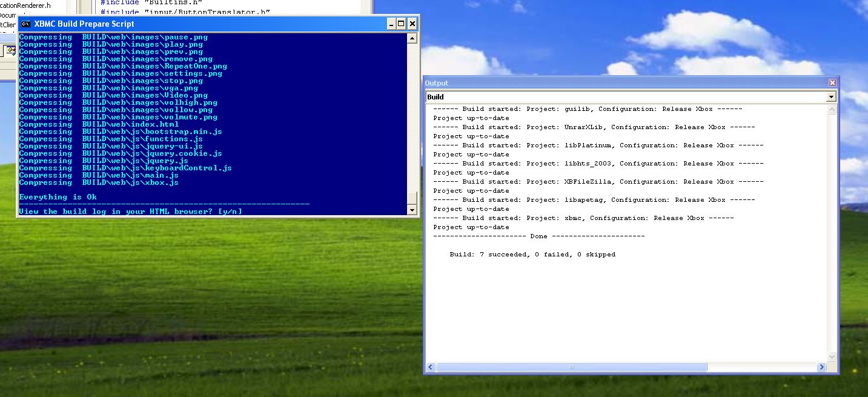Maximize the XBMC Build Prepare Script window
Image resolution: width=868 pixels, height=397 pixels.
pos(401,24)
